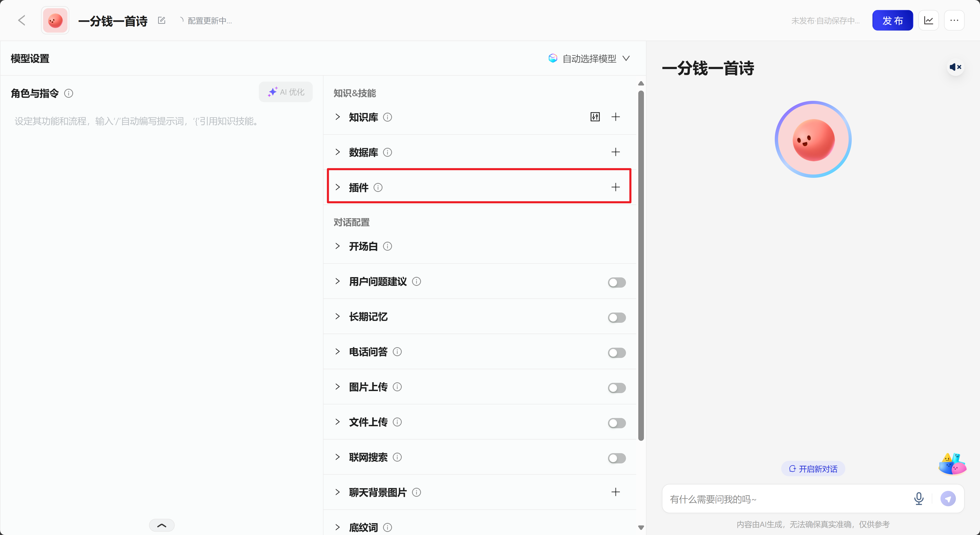The width and height of the screenshot is (980, 535).
Task: Open the three-dots more menu
Action: (x=954, y=20)
